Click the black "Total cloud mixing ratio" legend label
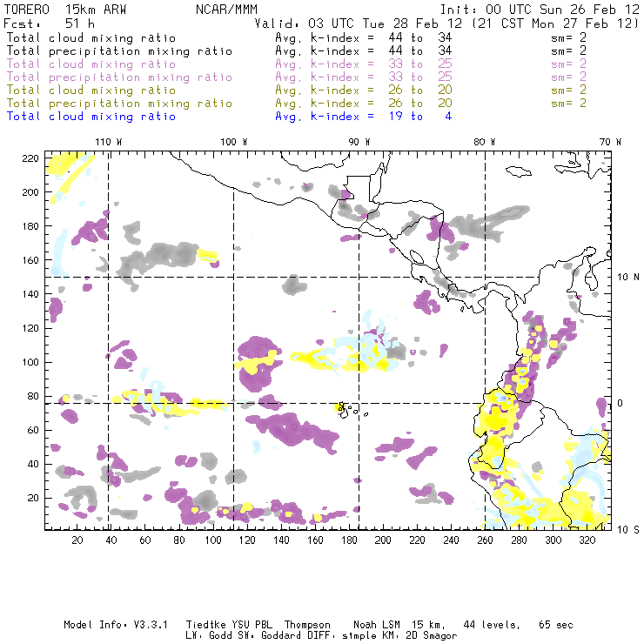Image resolution: width=644 pixels, height=644 pixels. (91, 37)
